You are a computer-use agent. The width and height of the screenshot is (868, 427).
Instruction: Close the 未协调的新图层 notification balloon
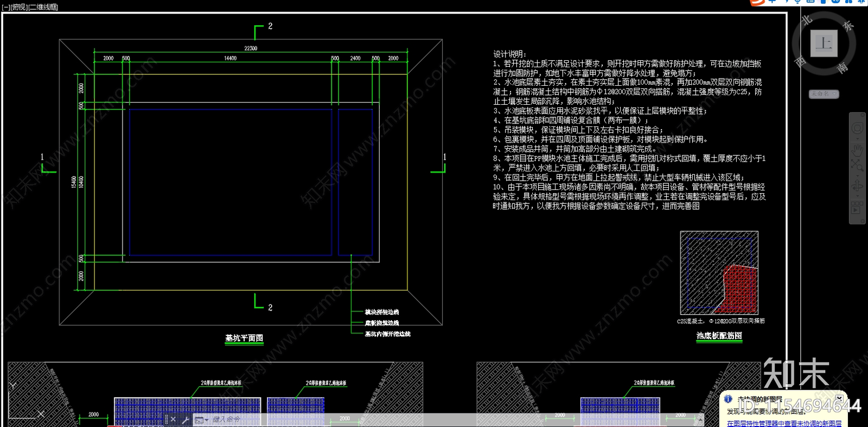pyautogui.click(x=839, y=399)
